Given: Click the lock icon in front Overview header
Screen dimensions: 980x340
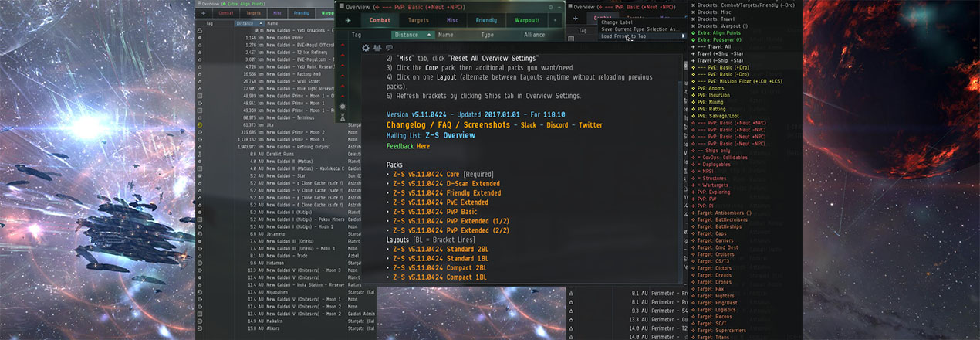Looking at the screenshot, I should coord(550,6).
